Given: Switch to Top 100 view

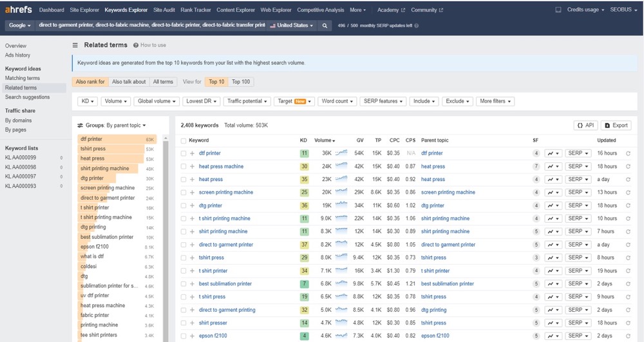Looking at the screenshot, I should 241,82.
